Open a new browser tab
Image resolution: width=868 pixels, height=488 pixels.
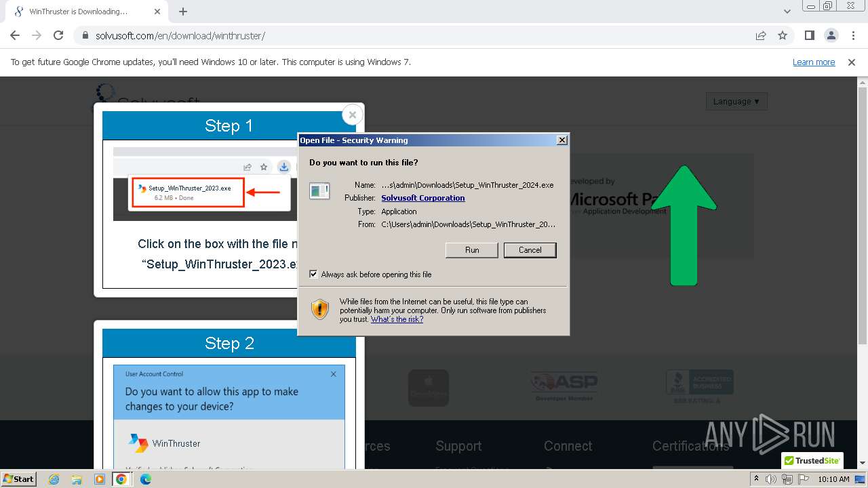(183, 12)
